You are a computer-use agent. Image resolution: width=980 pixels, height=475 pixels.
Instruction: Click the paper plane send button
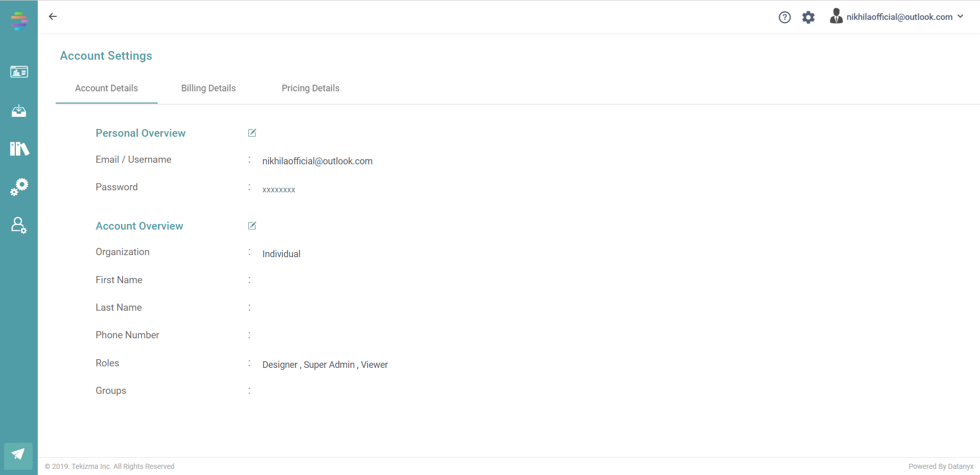18,455
